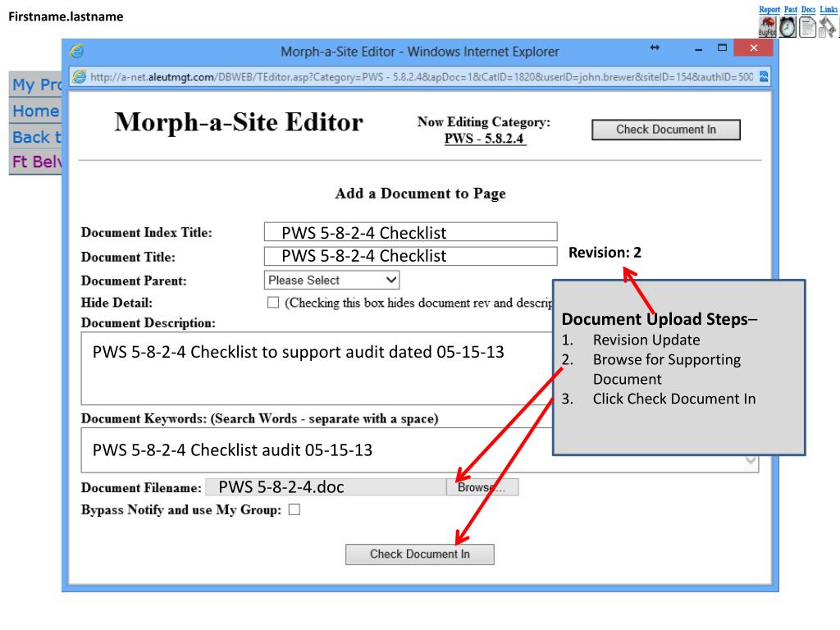This screenshot has height=630, width=840.
Task: Click the document page icon under Docs
Action: pos(807,27)
